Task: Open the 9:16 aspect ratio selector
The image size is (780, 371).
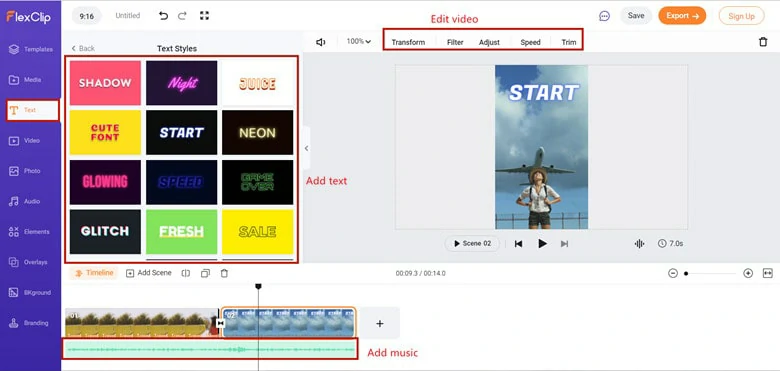Action: (87, 16)
